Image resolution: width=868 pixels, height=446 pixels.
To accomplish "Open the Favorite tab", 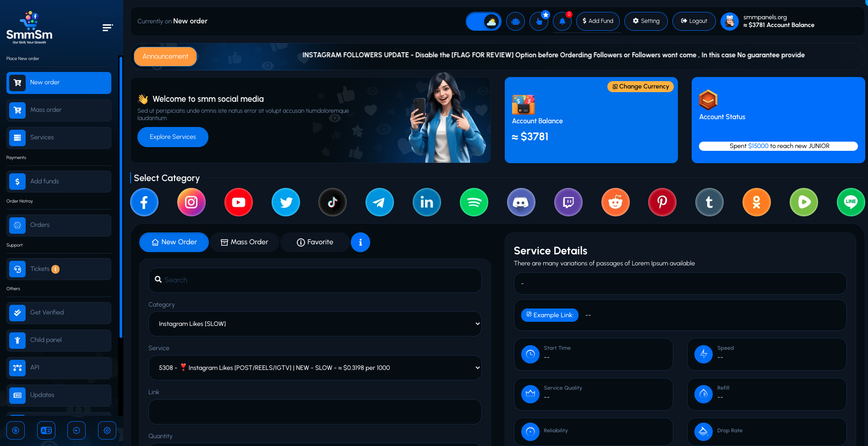I will point(315,242).
